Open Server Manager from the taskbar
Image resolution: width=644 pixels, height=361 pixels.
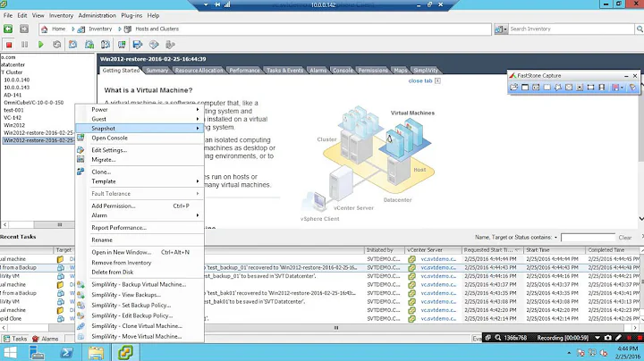point(37,353)
